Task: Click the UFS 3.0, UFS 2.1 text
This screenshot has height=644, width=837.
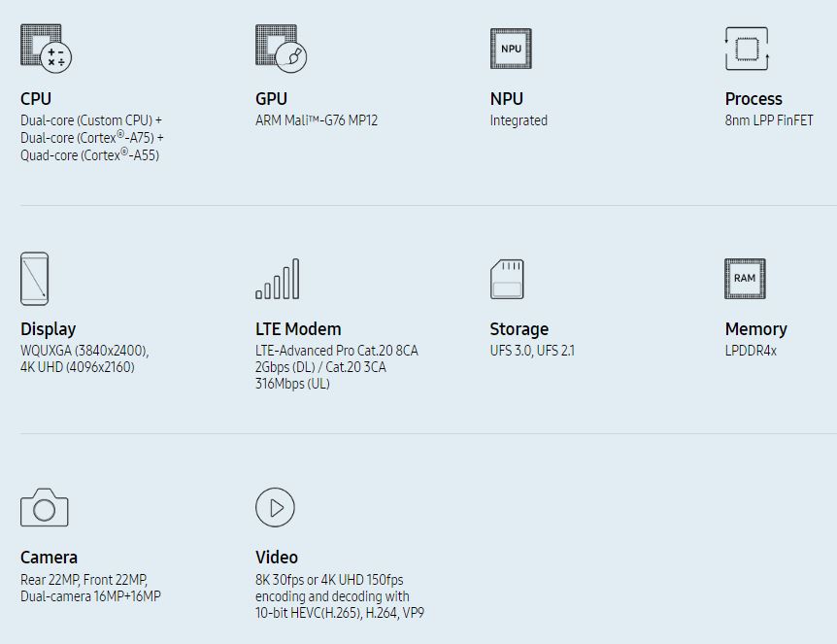Action: [532, 351]
